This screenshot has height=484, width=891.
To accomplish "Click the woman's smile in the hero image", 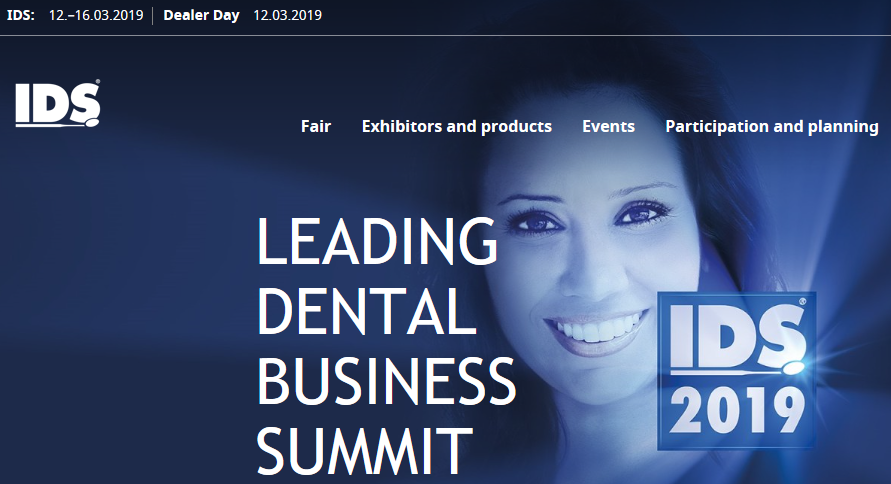I will (x=597, y=328).
